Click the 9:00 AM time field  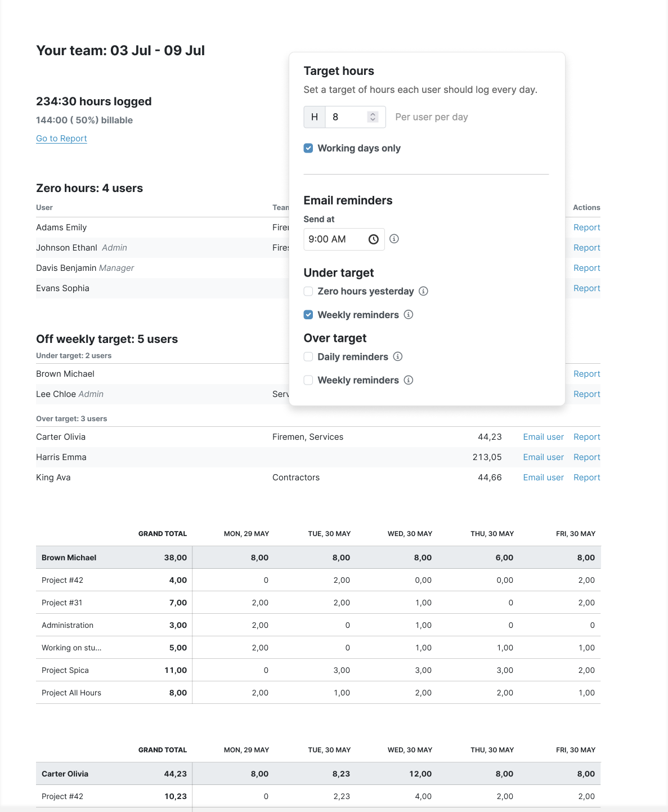point(338,239)
